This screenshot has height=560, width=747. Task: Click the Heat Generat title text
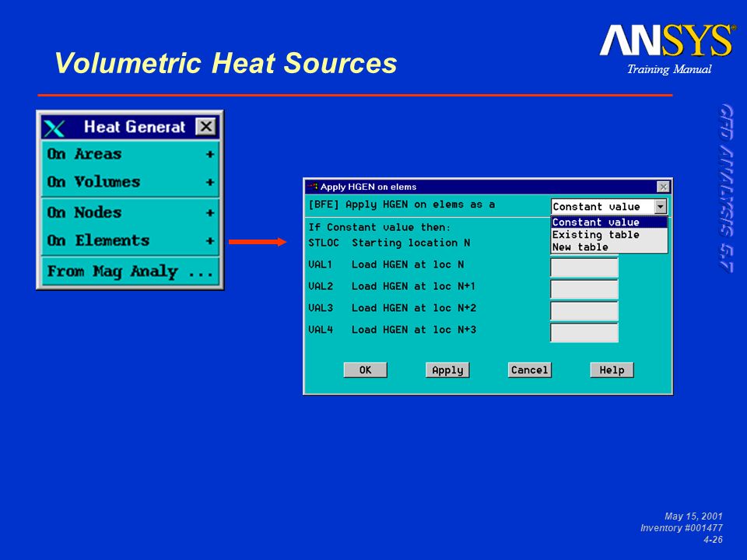[x=135, y=127]
